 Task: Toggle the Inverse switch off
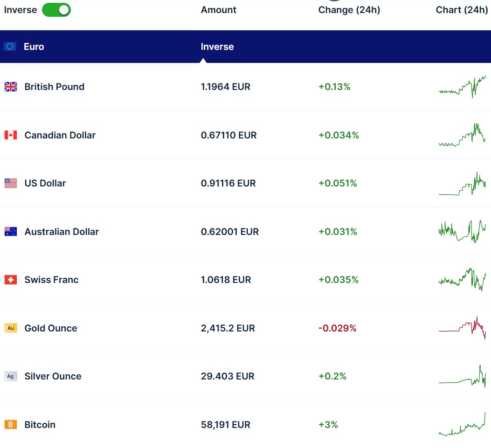(x=56, y=10)
